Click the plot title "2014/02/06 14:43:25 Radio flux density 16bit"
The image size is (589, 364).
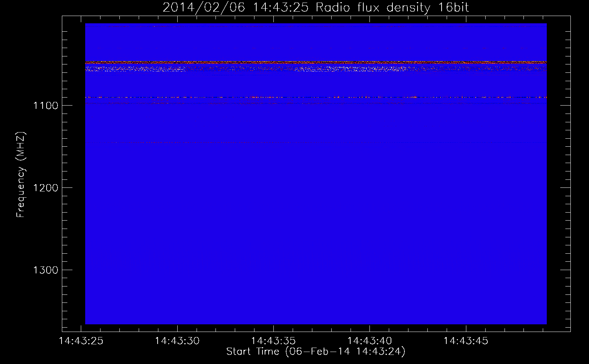pos(316,7)
